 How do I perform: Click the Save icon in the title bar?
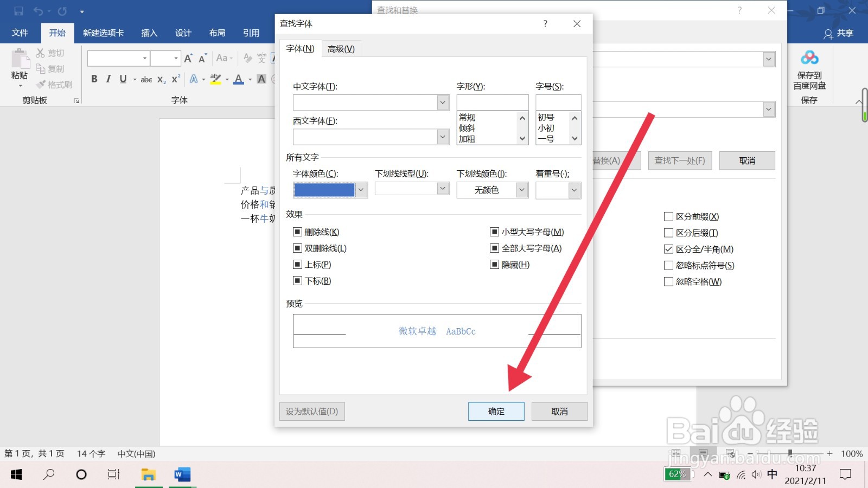[19, 11]
